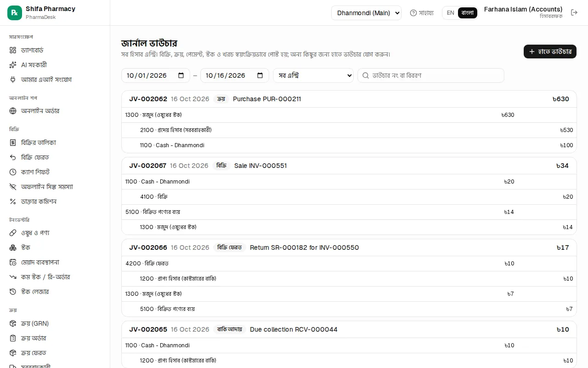Click the বিক্রি ফেরত tag on JV-002066
This screenshot has width=588, height=368.
(230, 247)
